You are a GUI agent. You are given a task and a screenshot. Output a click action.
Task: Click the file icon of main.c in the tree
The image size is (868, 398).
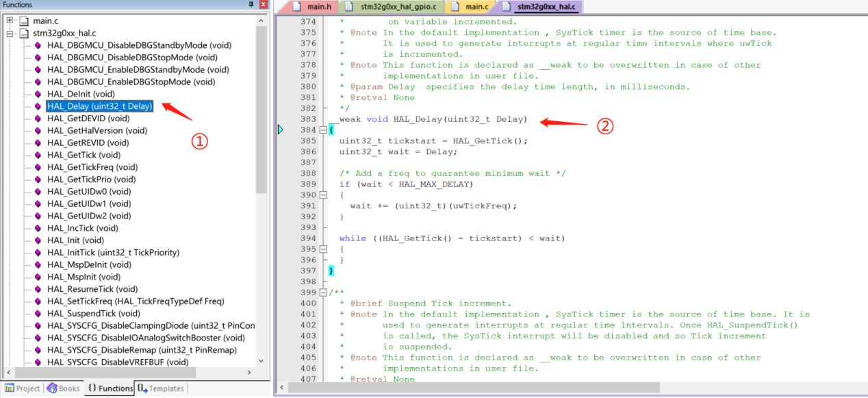coord(24,21)
